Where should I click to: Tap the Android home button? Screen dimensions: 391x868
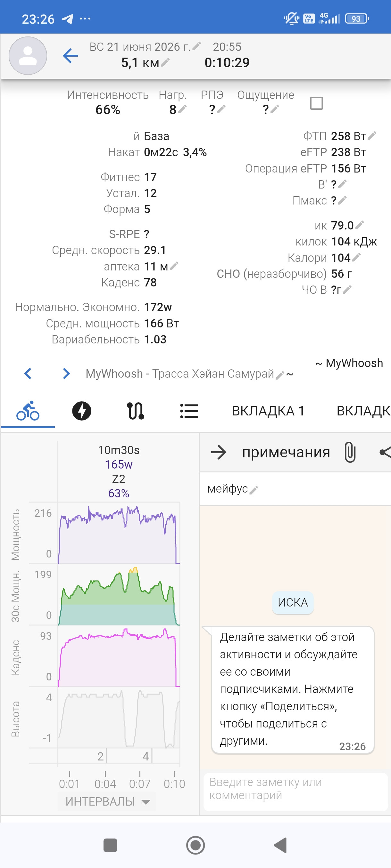tap(196, 845)
